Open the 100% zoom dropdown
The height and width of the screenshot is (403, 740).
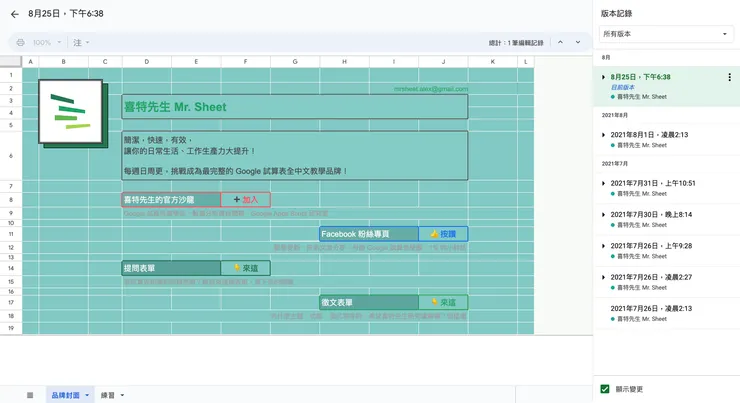tap(47, 42)
